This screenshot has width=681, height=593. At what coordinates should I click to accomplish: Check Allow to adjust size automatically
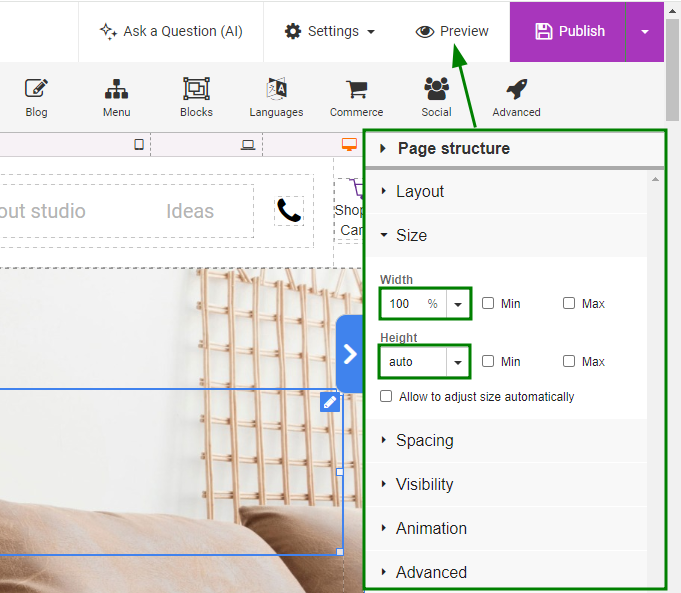click(386, 396)
